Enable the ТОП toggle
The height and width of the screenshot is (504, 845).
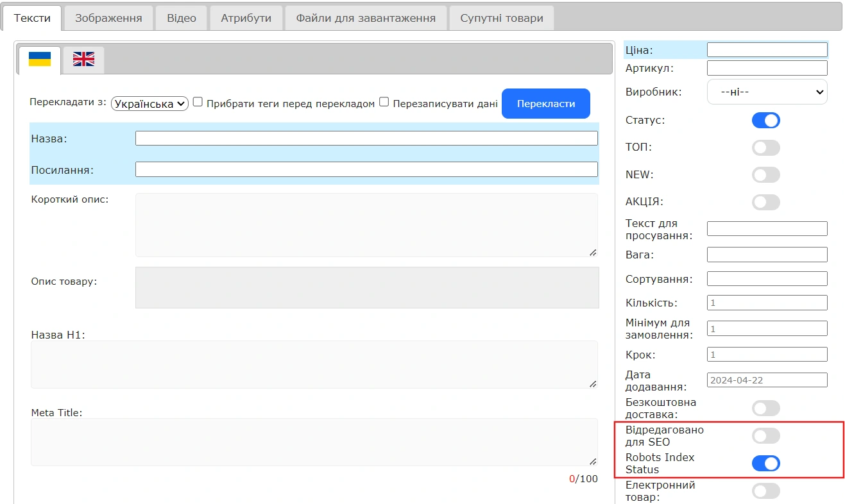click(x=765, y=148)
